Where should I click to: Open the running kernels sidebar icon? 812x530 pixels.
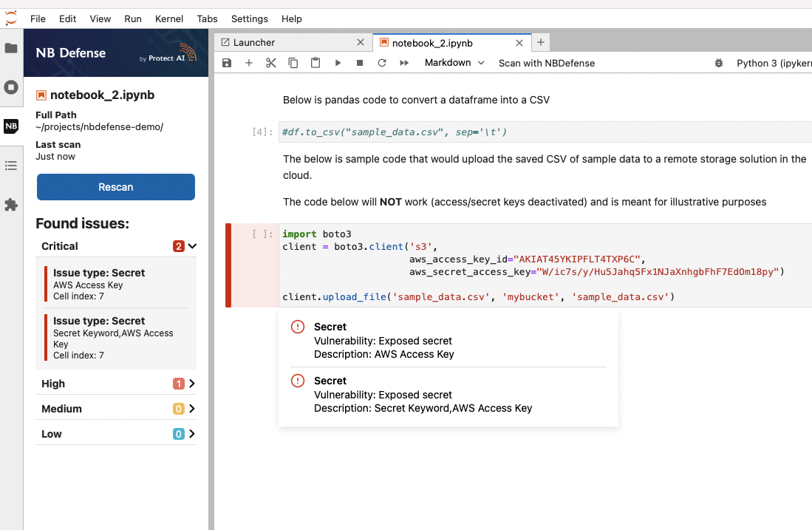click(11, 87)
